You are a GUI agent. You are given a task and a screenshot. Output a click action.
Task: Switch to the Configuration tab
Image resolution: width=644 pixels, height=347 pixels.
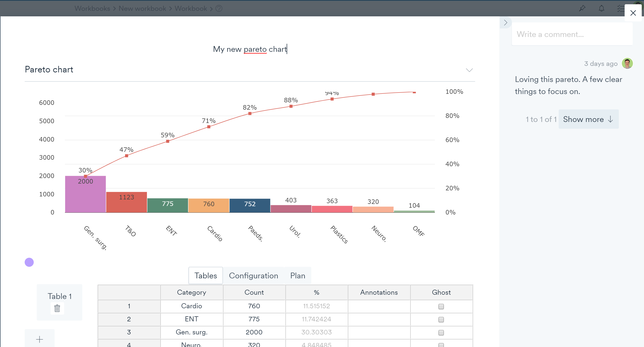(x=253, y=276)
